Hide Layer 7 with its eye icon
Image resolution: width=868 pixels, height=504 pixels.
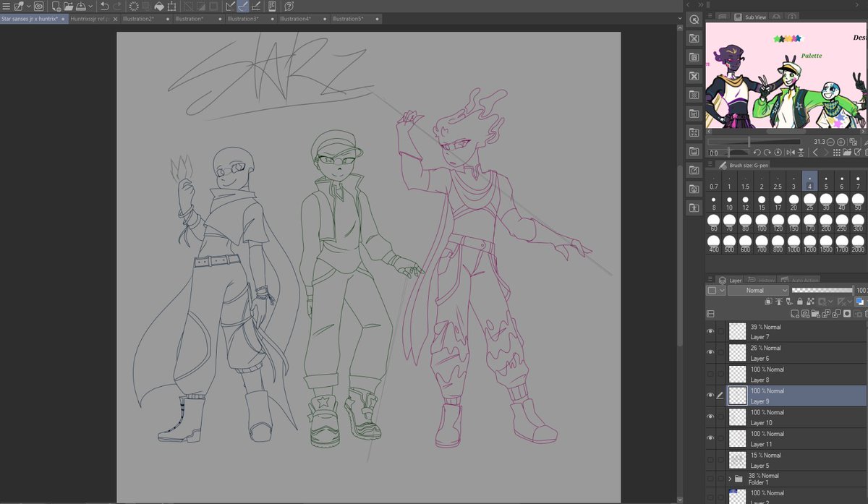tap(710, 331)
